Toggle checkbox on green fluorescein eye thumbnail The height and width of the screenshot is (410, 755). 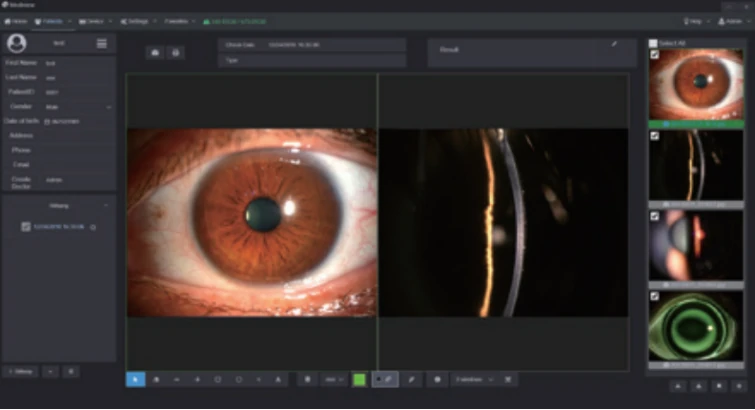click(654, 296)
